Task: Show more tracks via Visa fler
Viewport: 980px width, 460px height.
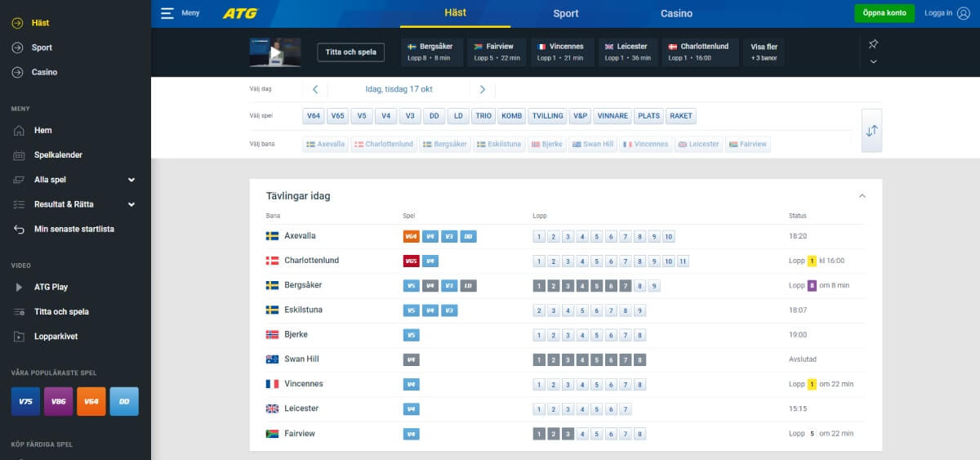Action: tap(764, 52)
